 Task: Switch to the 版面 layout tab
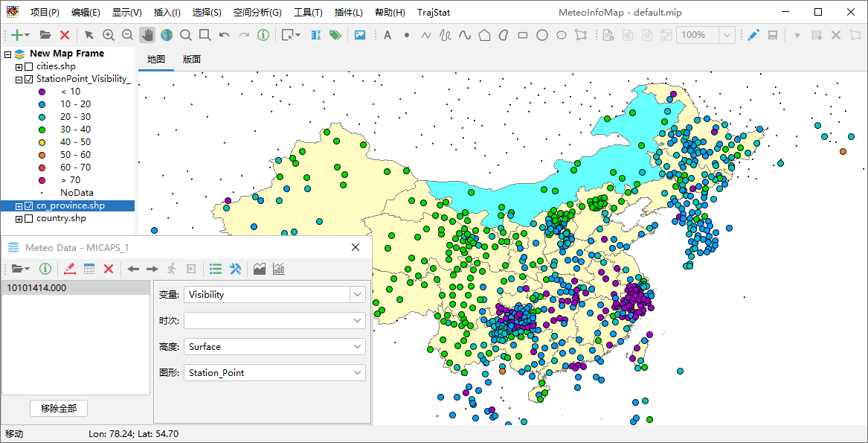[x=192, y=60]
